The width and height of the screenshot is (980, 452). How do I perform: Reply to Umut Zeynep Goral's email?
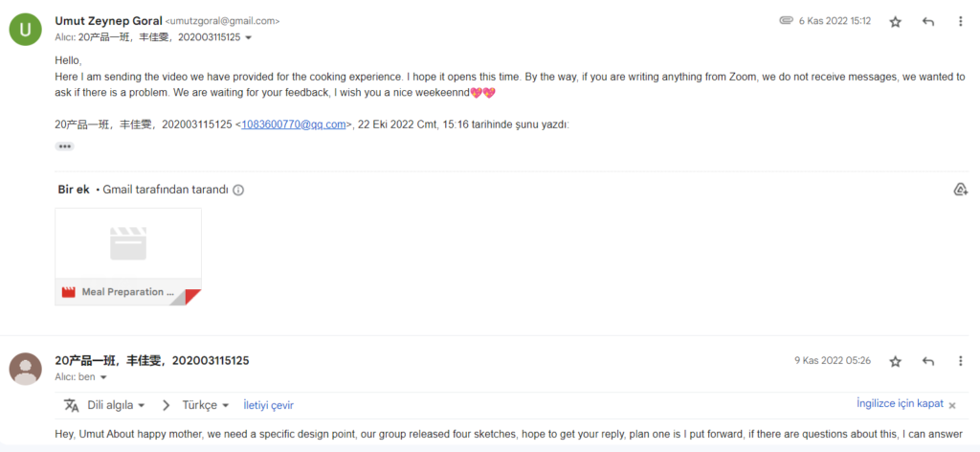(x=928, y=22)
